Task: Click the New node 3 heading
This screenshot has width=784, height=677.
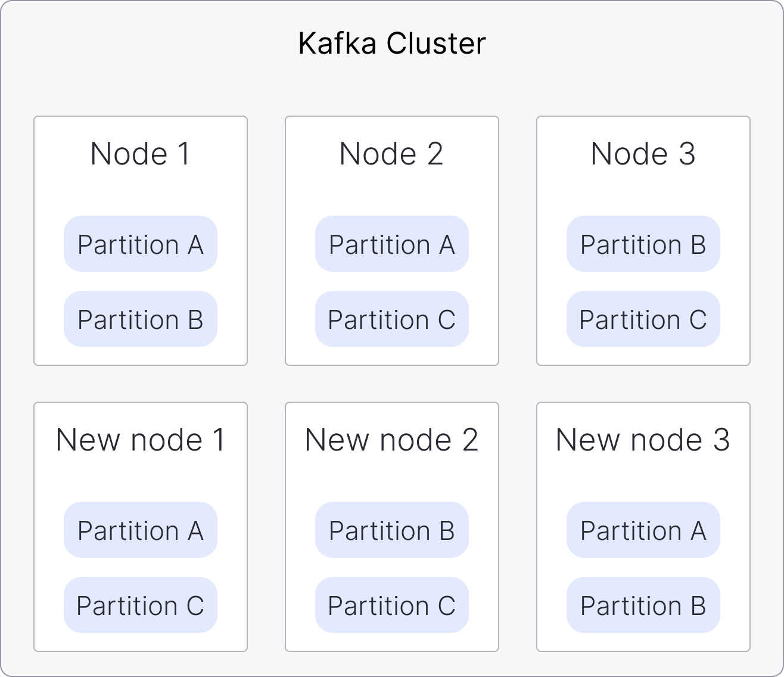Action: (x=643, y=440)
